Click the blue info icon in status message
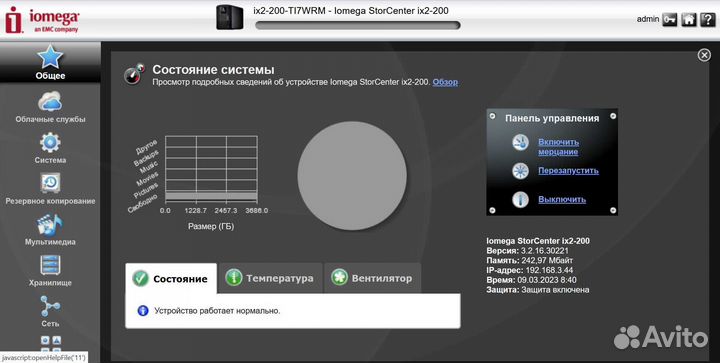 [x=143, y=311]
